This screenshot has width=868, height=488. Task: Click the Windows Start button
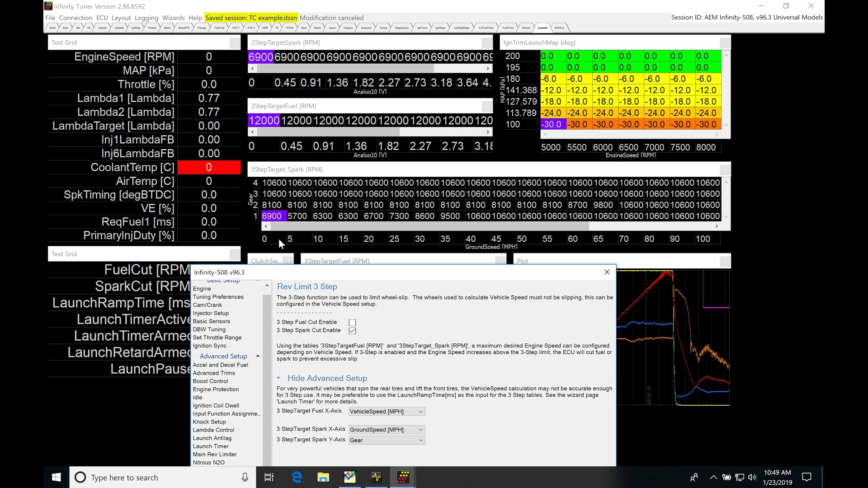[x=56, y=477]
